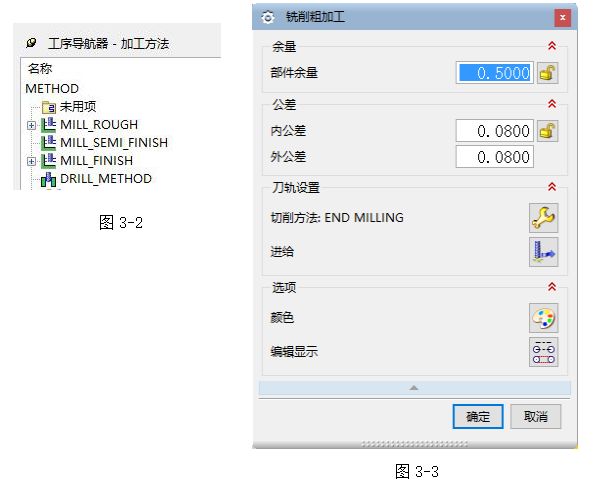Click the 部件余量 value field

click(x=495, y=73)
